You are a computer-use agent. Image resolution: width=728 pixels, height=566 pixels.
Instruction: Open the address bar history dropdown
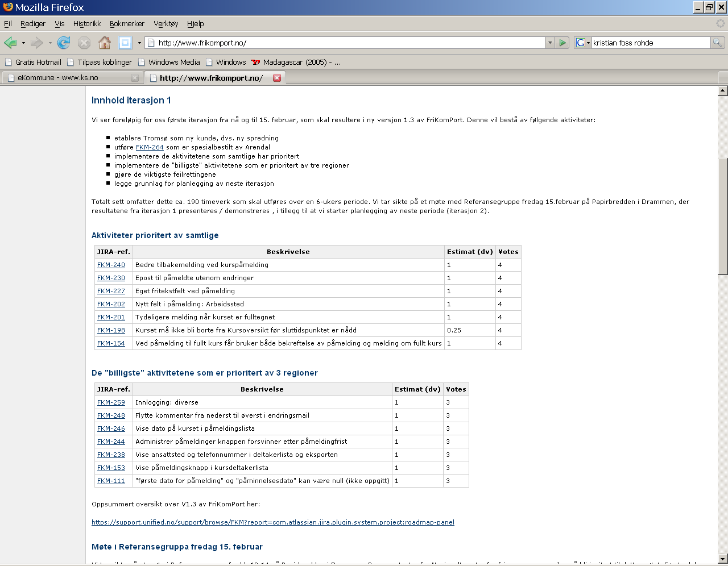pyautogui.click(x=550, y=43)
